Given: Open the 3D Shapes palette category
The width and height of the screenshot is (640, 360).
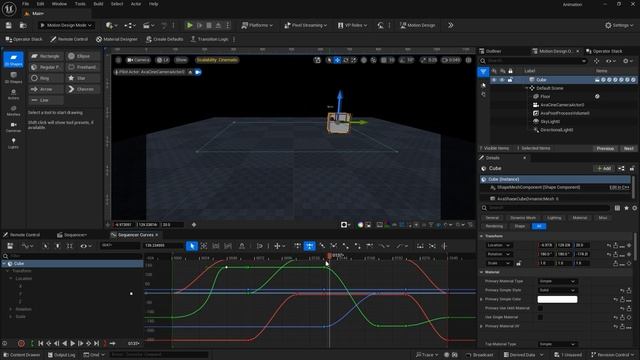Looking at the screenshot, I should [13, 78].
